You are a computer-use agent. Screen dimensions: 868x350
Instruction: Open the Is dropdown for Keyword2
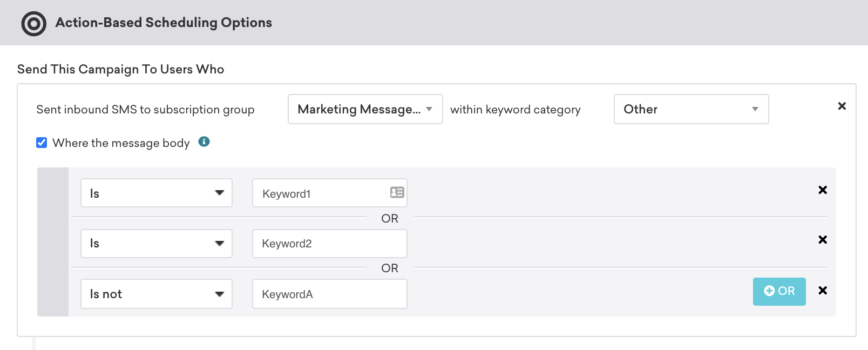pos(157,244)
